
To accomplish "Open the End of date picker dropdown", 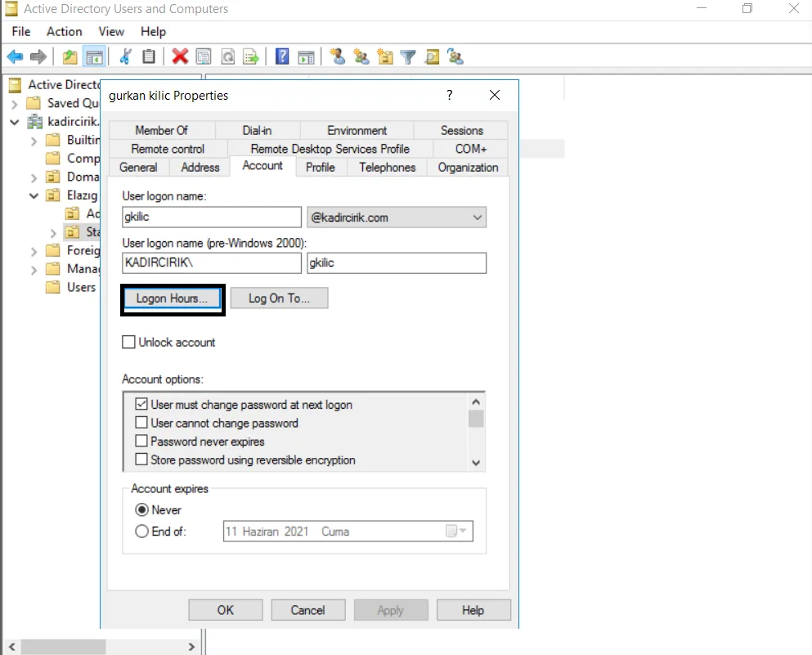I will [x=457, y=531].
